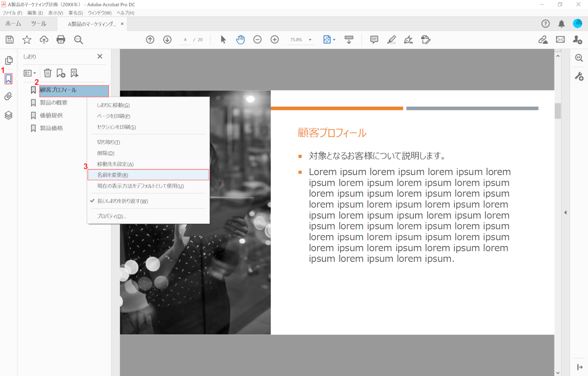This screenshot has height=376, width=588.
Task: Click the Print file icon
Action: 61,40
